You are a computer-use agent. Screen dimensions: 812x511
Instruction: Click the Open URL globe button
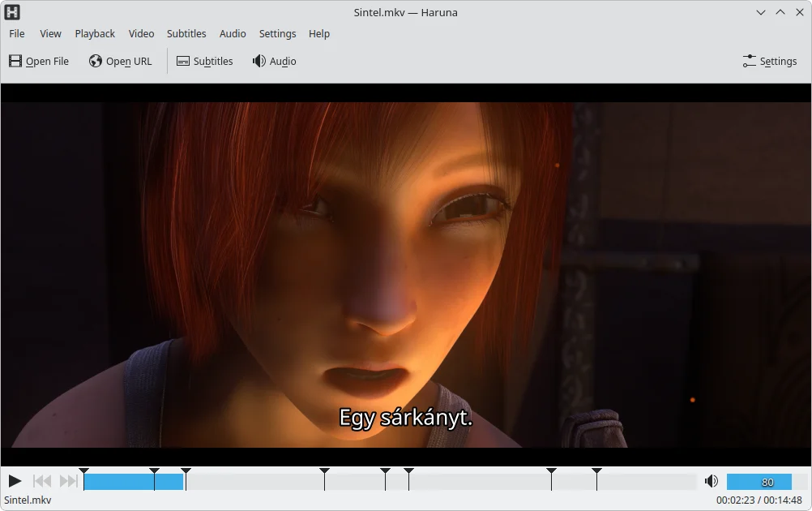click(x=120, y=61)
